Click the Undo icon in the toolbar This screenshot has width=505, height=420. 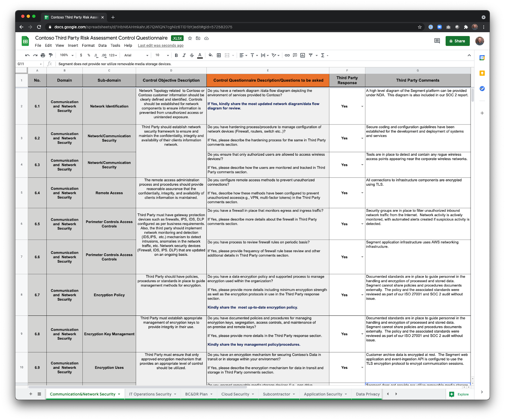27,55
